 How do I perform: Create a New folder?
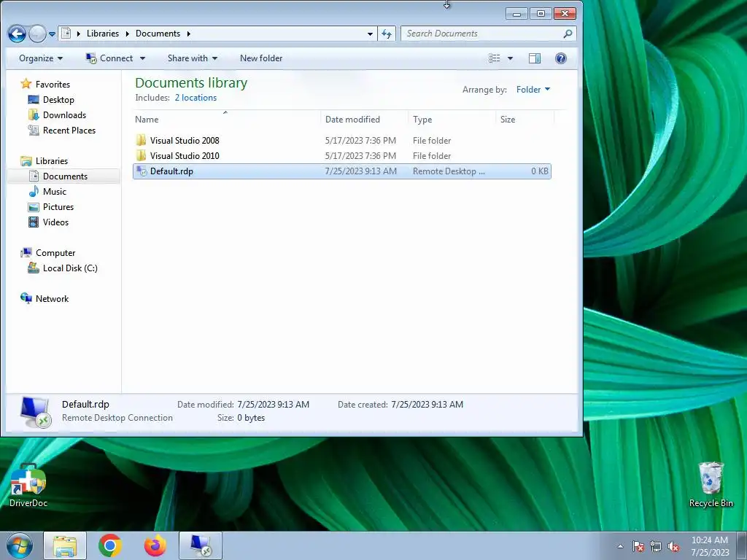point(261,58)
